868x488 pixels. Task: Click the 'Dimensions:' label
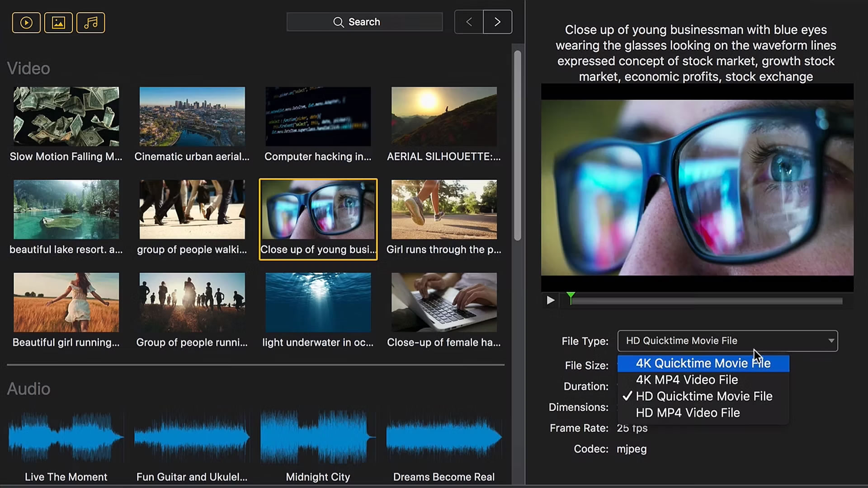579,408
